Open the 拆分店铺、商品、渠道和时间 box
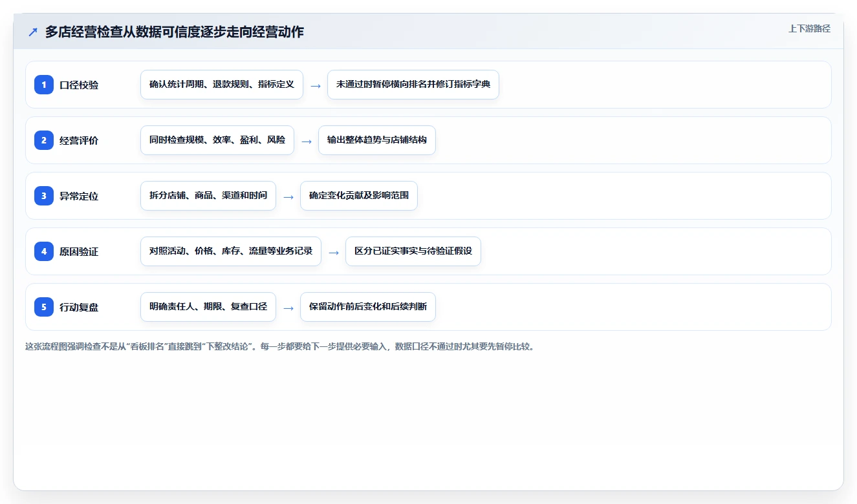857x504 pixels. click(208, 196)
